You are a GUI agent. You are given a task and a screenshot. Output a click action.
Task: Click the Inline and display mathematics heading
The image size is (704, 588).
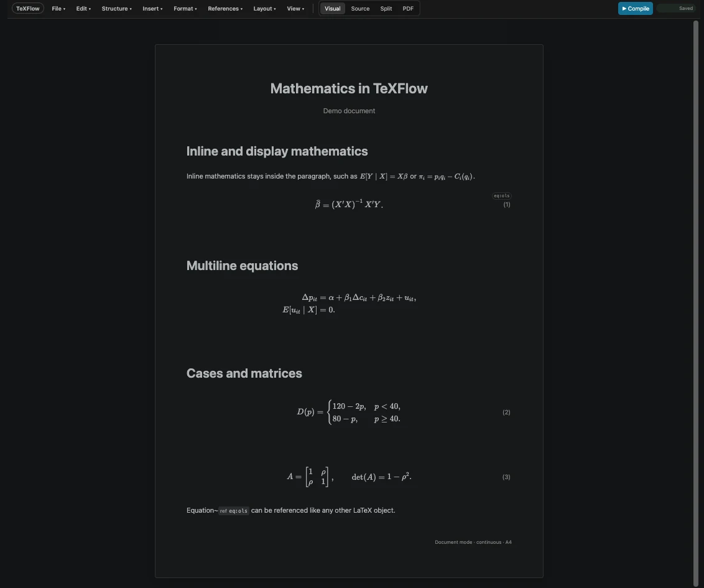coord(277,151)
